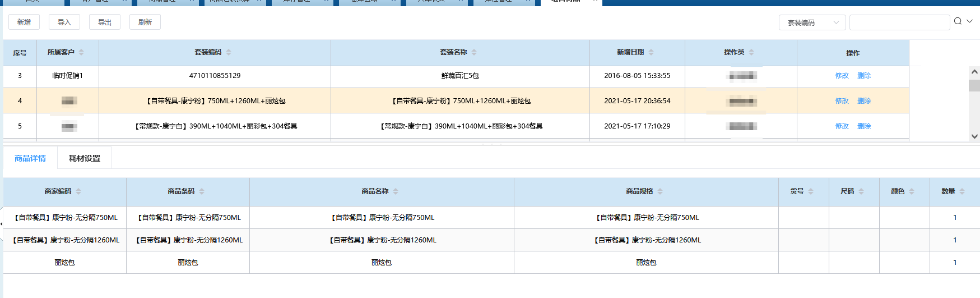Sort by 套装名称 column
This screenshot has height=298, width=980.
click(474, 52)
